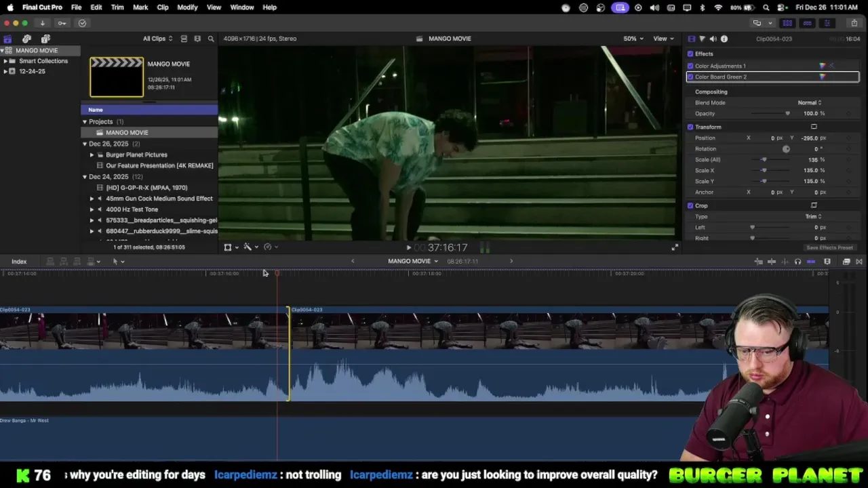Open the viewer 50% zoom dropdown

click(633, 39)
